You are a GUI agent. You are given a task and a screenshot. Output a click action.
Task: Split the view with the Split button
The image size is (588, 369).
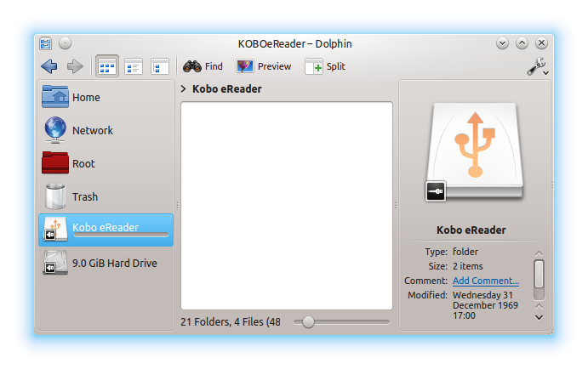coord(325,66)
